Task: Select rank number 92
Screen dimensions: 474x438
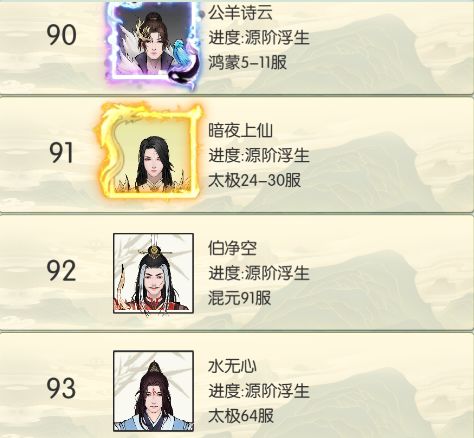Action: pyautogui.click(x=61, y=271)
